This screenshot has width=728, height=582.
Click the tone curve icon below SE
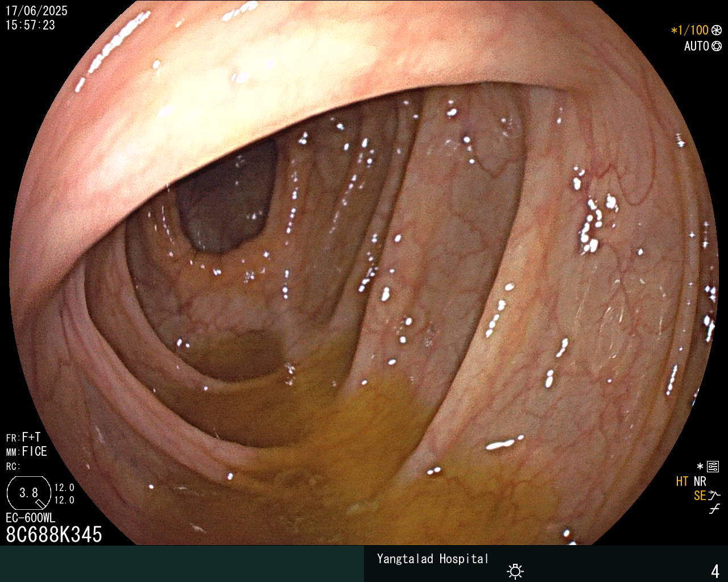[714, 509]
